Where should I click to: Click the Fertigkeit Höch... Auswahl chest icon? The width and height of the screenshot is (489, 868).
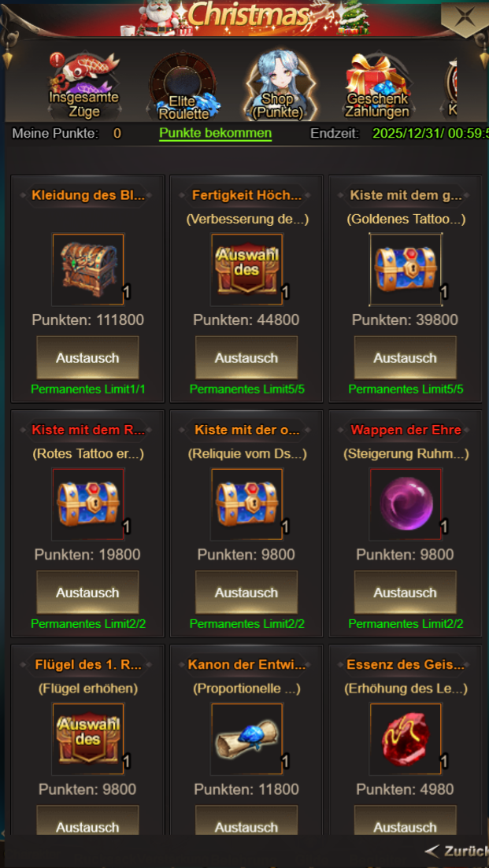(246, 270)
